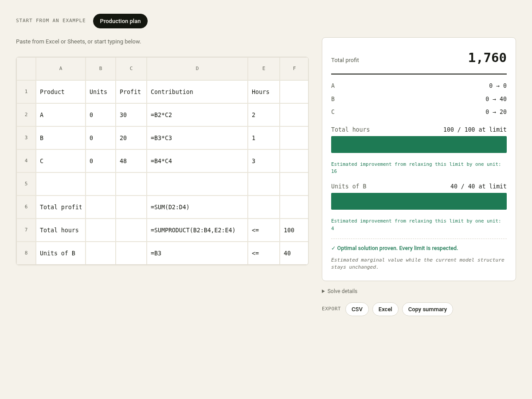Select the limit value 100 cell
Screen dimensions: 532x399
tap(294, 230)
